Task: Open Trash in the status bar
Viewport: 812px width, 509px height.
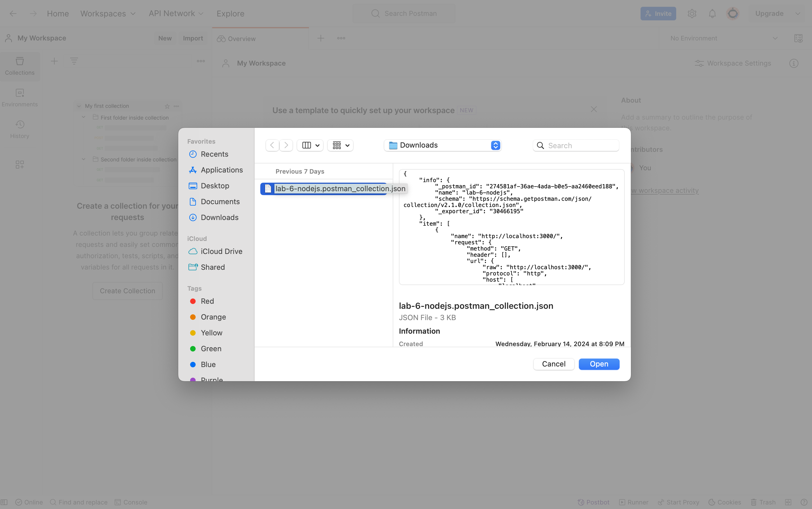Action: click(x=763, y=502)
